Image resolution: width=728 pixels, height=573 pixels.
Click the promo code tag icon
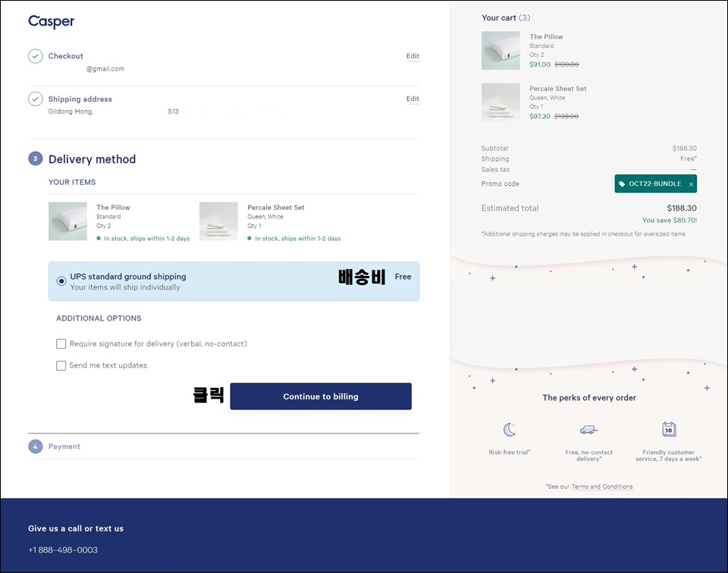pos(622,183)
